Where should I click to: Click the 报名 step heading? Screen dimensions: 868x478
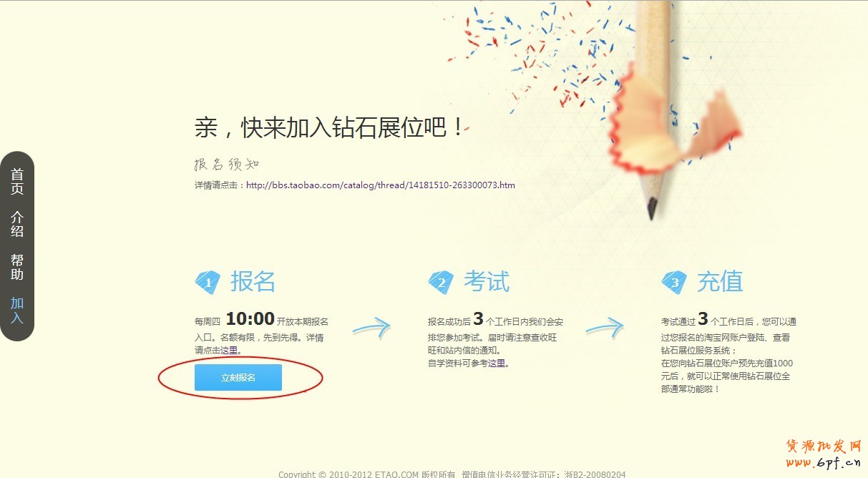click(253, 281)
